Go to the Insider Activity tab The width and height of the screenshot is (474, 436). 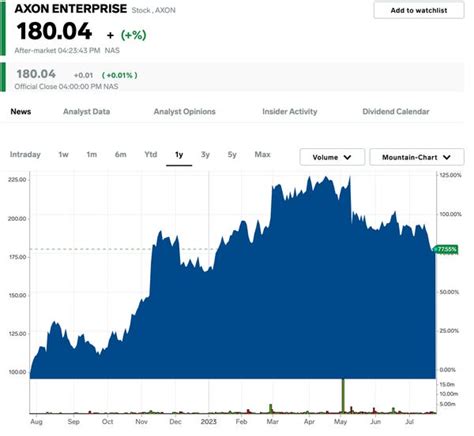click(x=290, y=112)
